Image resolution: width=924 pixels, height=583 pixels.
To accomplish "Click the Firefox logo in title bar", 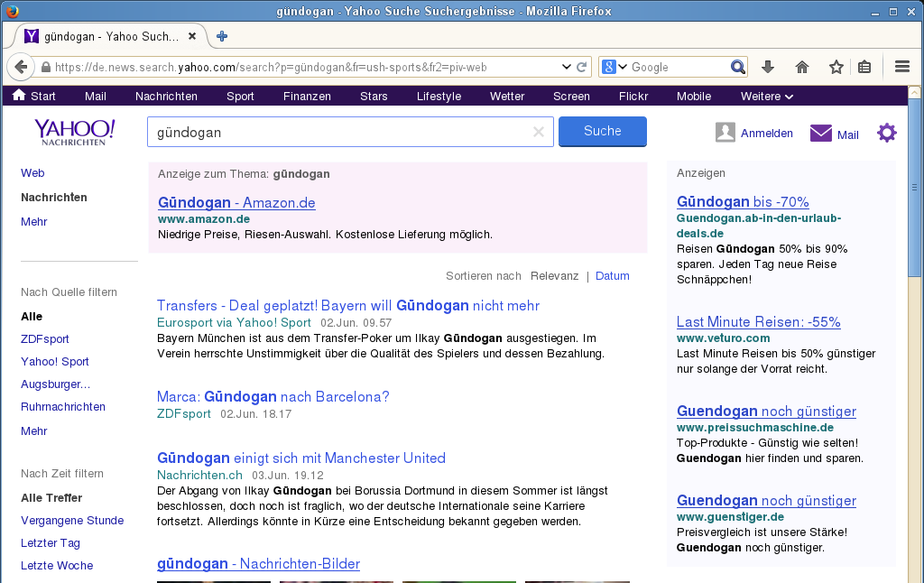I will coord(11,11).
